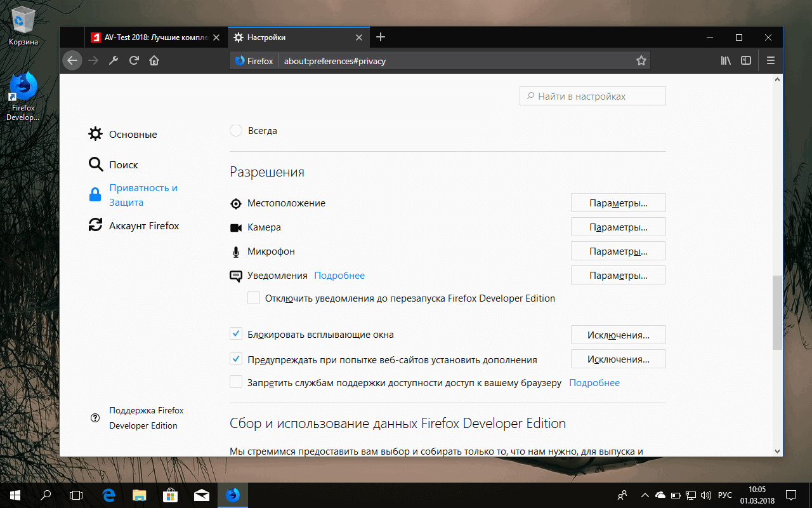Switch to the AV-Test 2018 tab

152,37
